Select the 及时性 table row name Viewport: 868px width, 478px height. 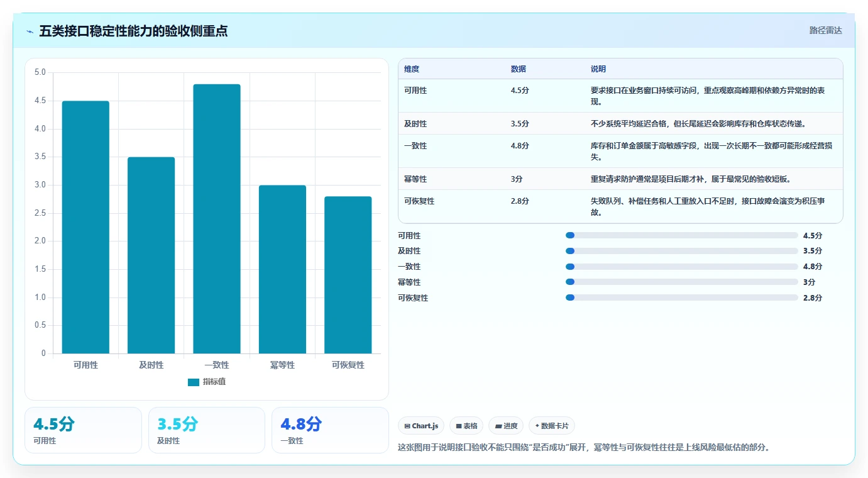point(415,124)
